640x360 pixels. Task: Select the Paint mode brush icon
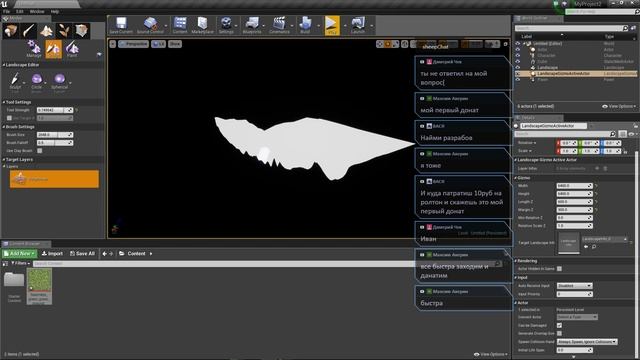coord(29,31)
